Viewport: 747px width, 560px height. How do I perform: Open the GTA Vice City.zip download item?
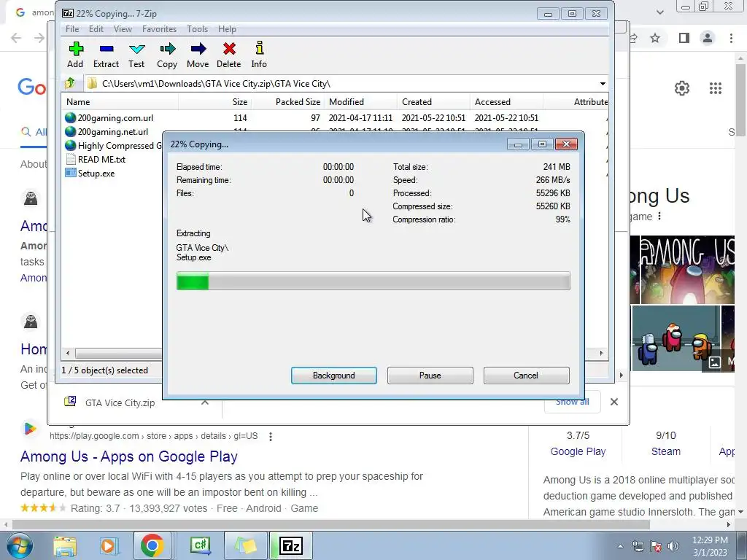pos(120,402)
